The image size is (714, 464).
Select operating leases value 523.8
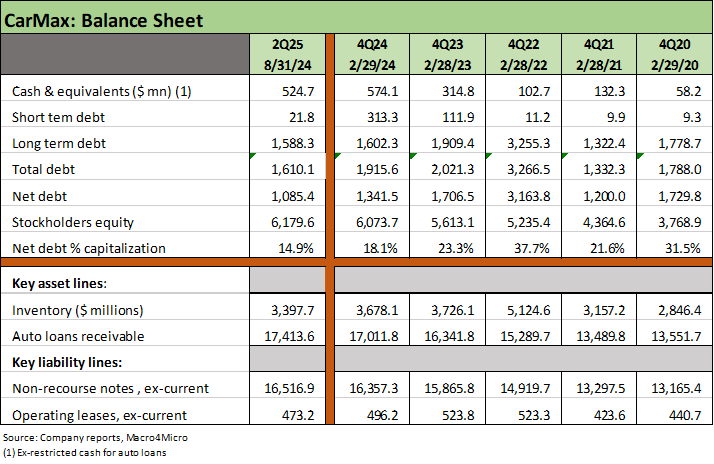pyautogui.click(x=458, y=415)
